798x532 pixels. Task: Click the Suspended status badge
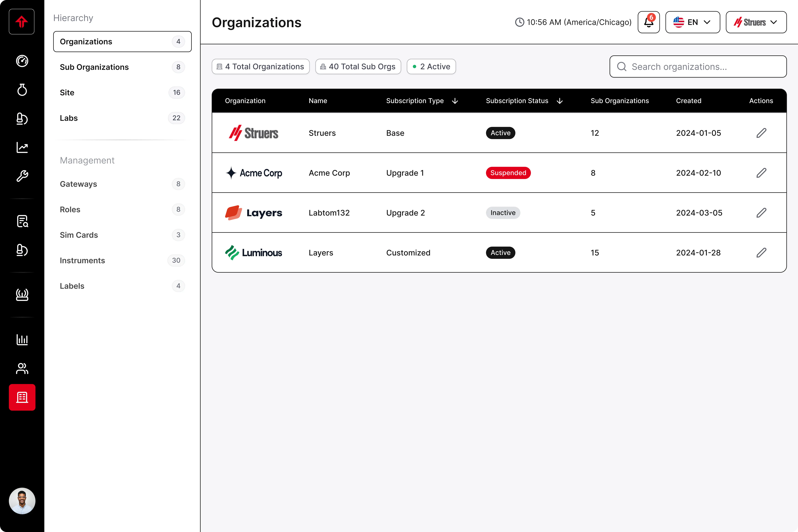508,173
